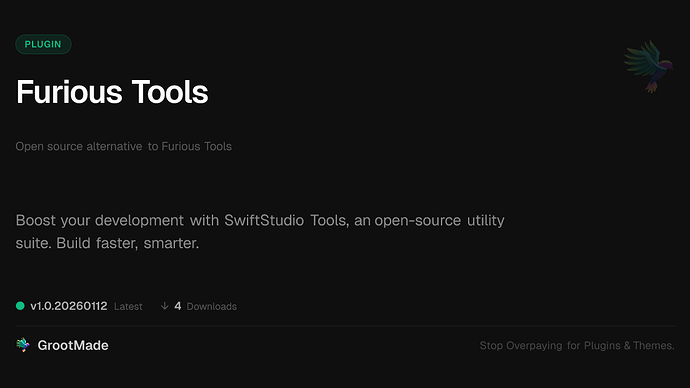This screenshot has width=690, height=388.
Task: Click the green status dot beside the version
Action: tap(20, 306)
